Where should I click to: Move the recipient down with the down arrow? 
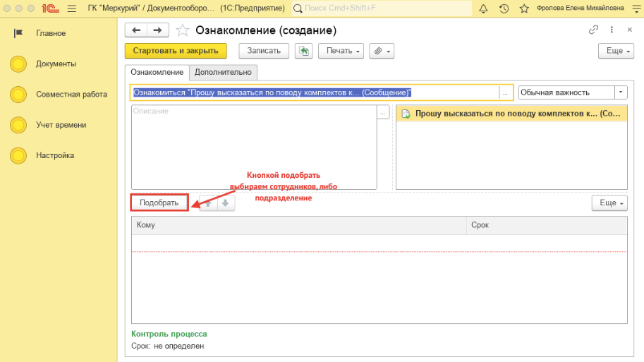[224, 203]
